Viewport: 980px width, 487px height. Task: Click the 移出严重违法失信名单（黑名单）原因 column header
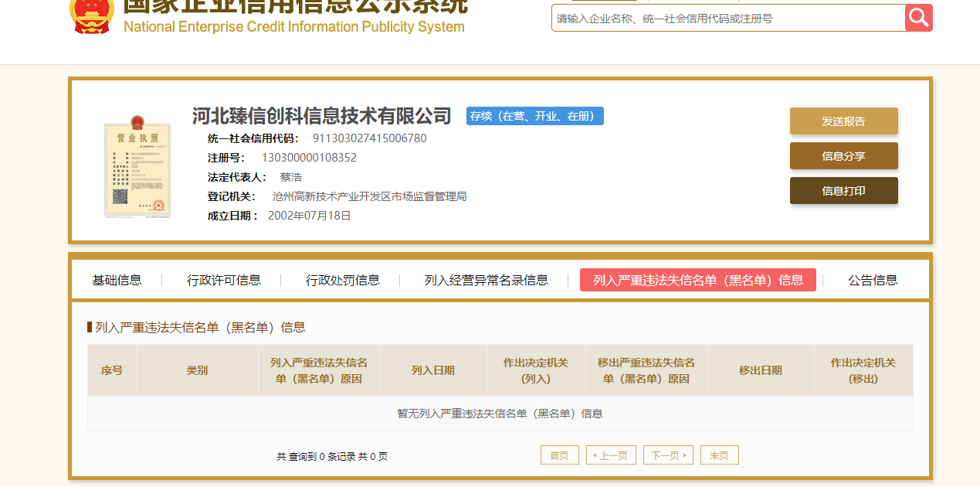click(646, 370)
